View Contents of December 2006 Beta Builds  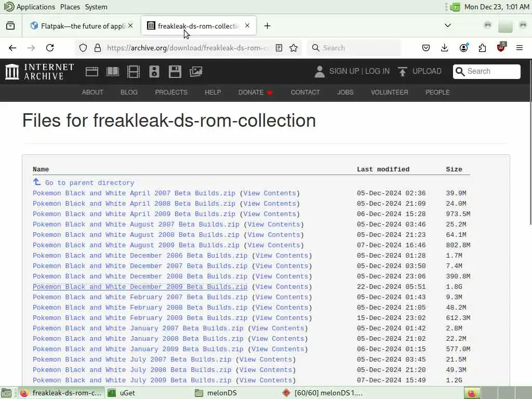(282, 256)
